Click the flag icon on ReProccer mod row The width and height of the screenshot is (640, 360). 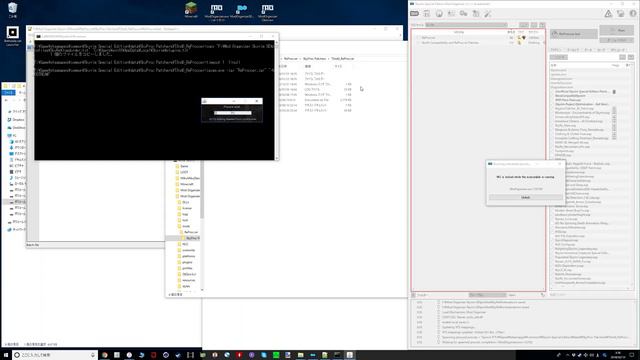(x=520, y=38)
